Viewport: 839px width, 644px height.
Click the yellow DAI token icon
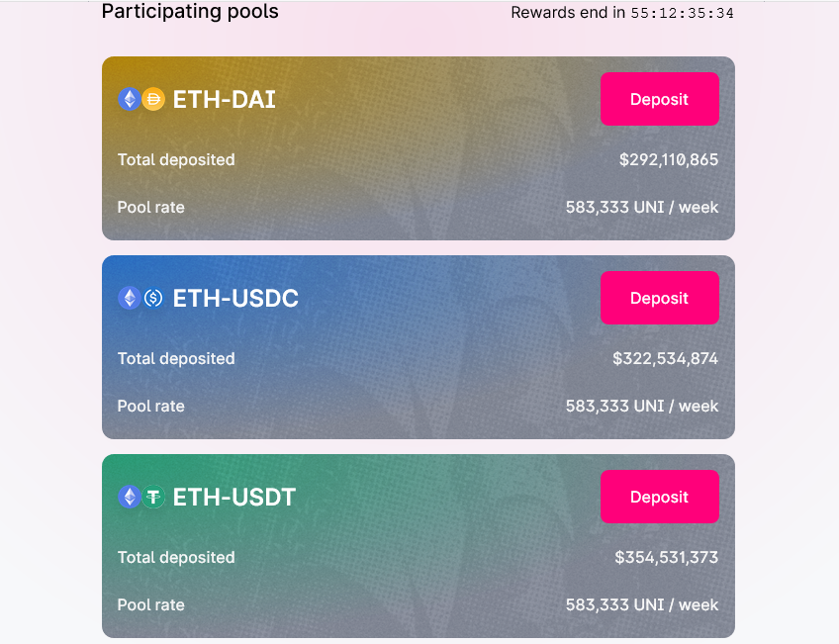[153, 99]
